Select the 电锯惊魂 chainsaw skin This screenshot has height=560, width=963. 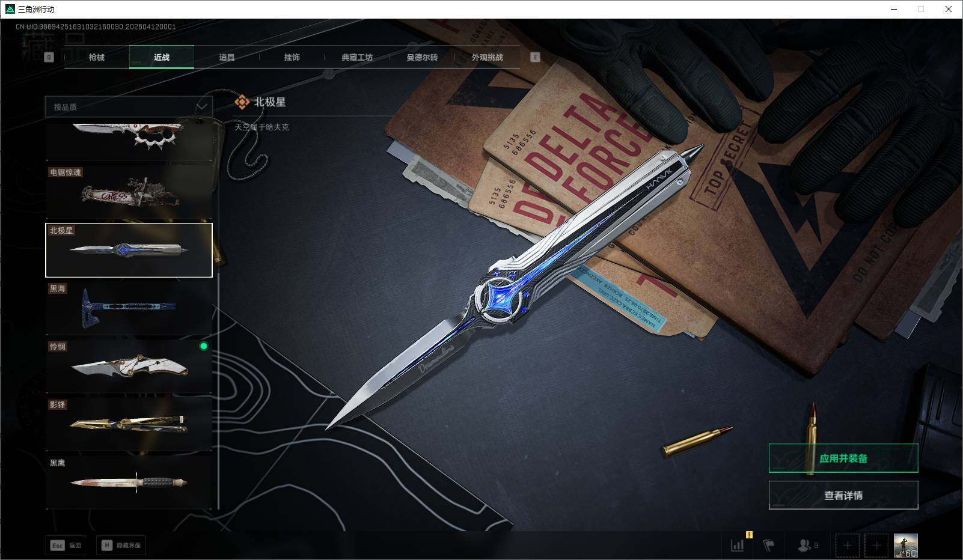click(129, 192)
